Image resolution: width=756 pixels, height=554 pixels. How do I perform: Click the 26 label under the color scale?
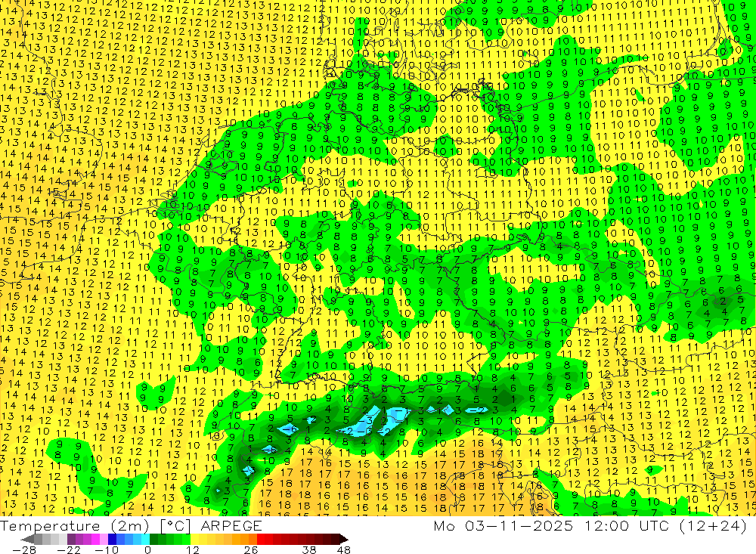[x=251, y=549]
